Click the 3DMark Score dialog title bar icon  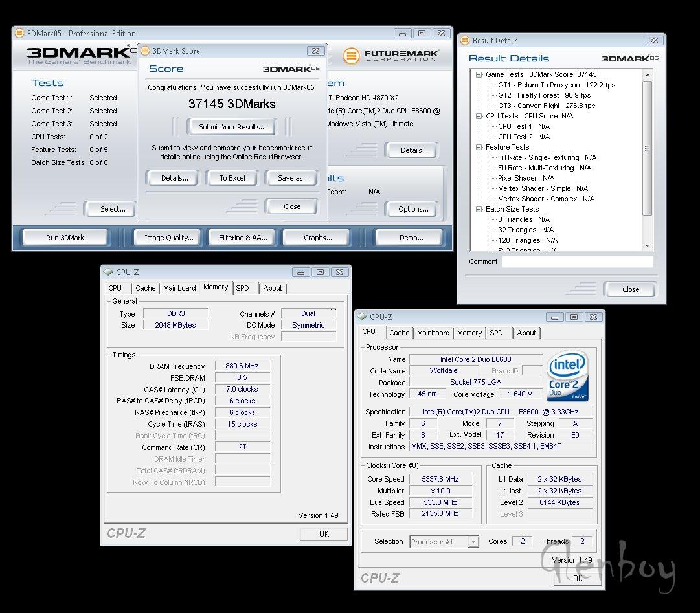144,50
